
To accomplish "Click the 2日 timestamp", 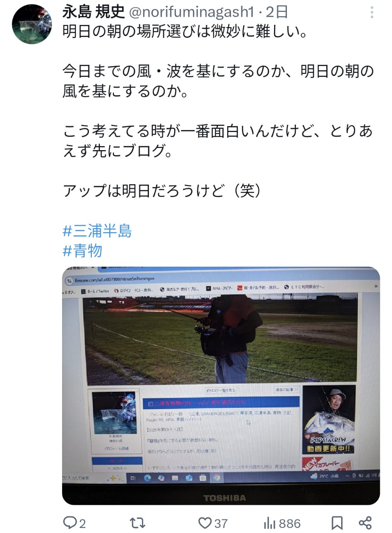I will coord(277,12).
